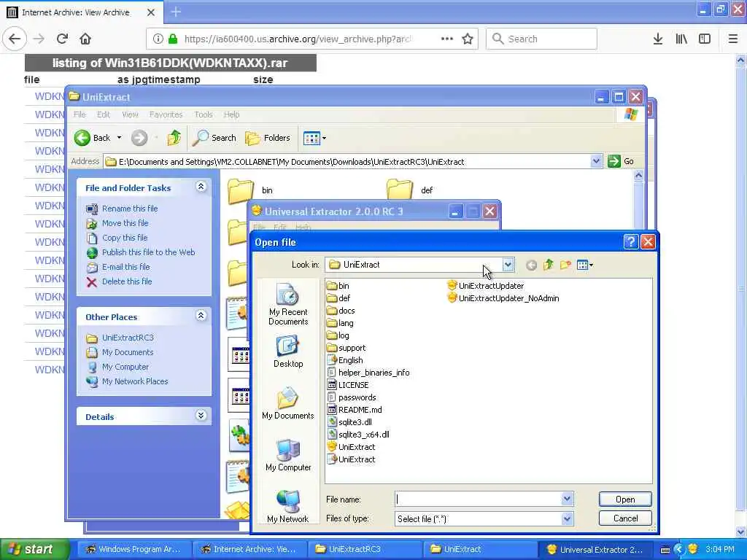Select UniExtractUpdater_NoAdmin file

pyautogui.click(x=503, y=298)
